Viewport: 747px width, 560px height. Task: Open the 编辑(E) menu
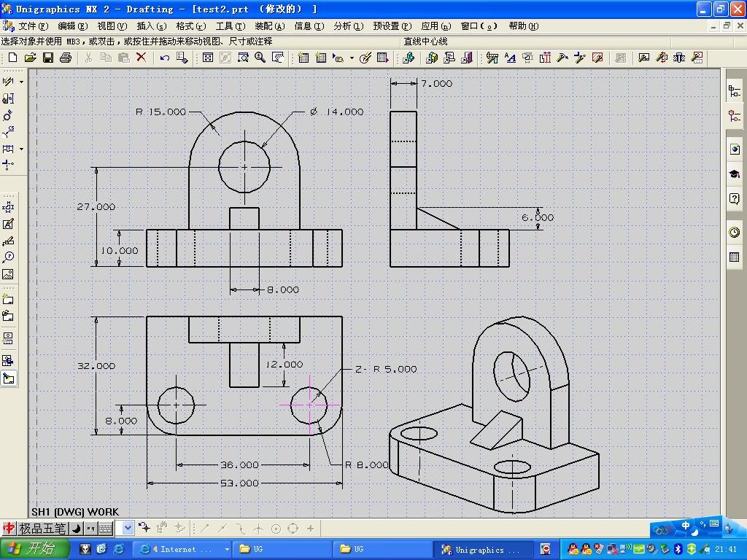point(72,26)
